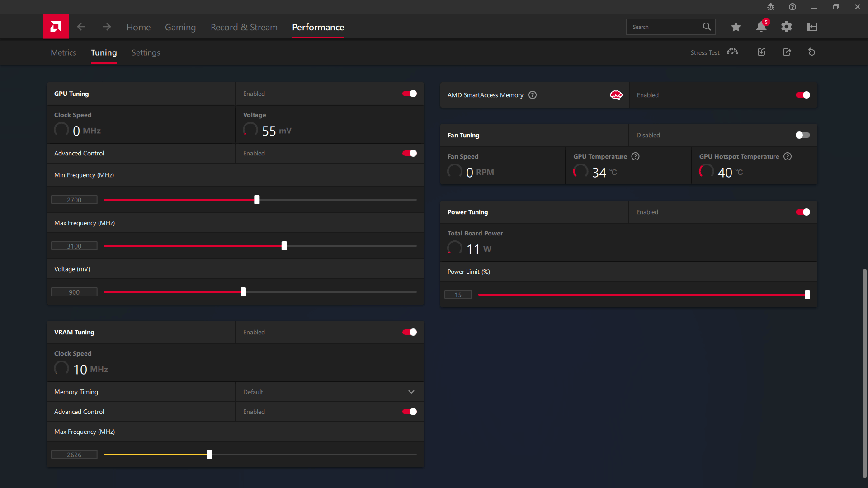Image resolution: width=868 pixels, height=488 pixels.
Task: Click the Performance navigation link
Action: pyautogui.click(x=318, y=27)
